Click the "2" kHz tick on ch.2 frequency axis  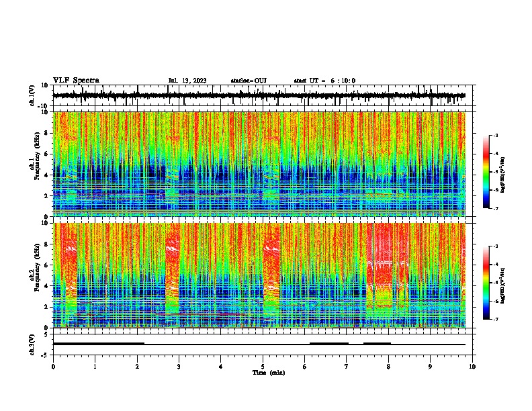(x=46, y=307)
